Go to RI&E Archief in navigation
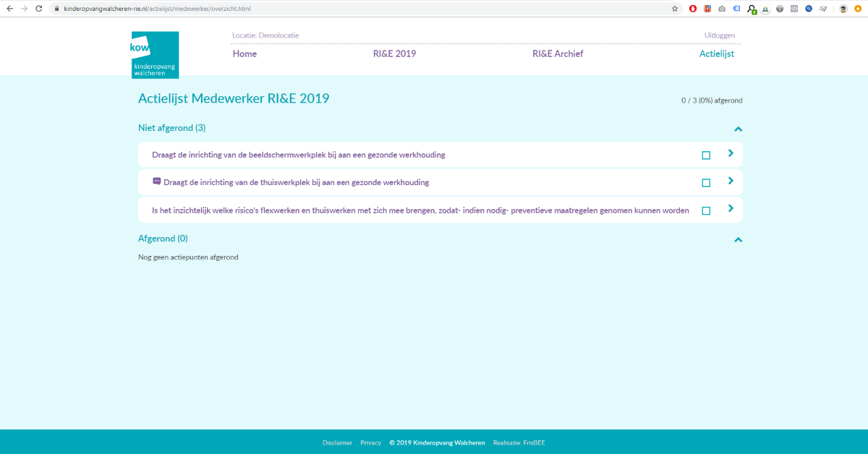Viewport: 868px width, 454px height. tap(557, 54)
